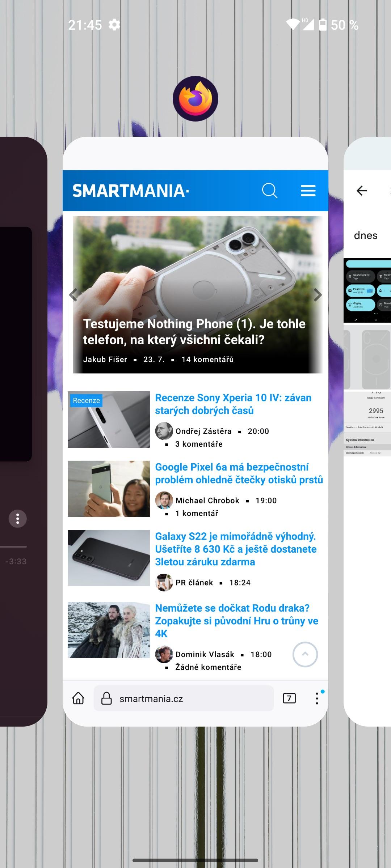
Task: Tap the Galaxy S22 article thumbnail
Action: pos(109,558)
